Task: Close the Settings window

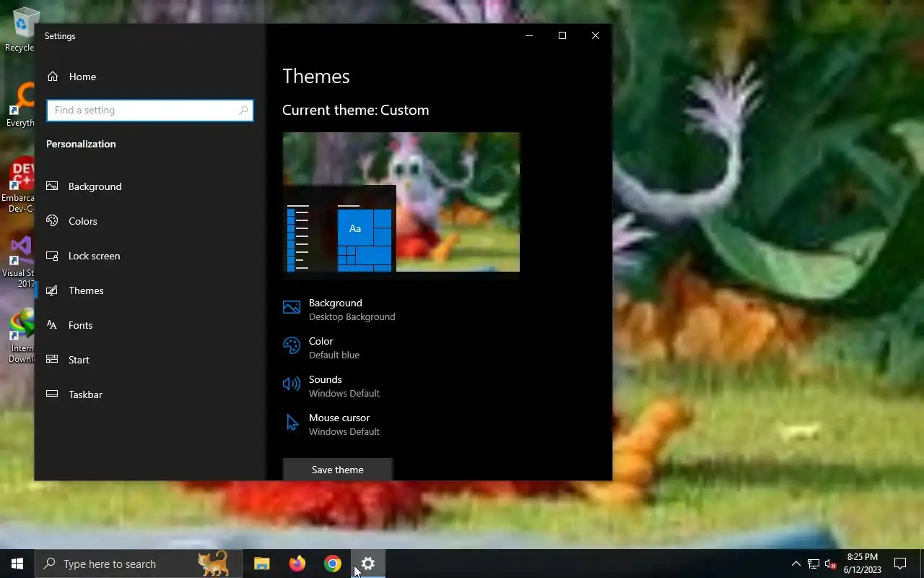Action: point(596,35)
